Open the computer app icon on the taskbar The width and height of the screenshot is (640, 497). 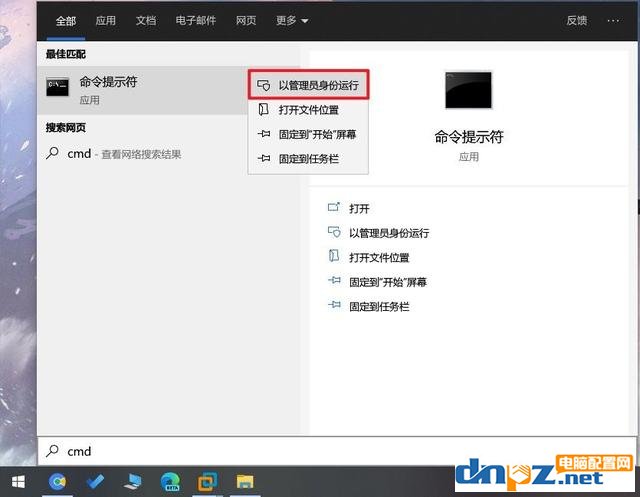[133, 482]
